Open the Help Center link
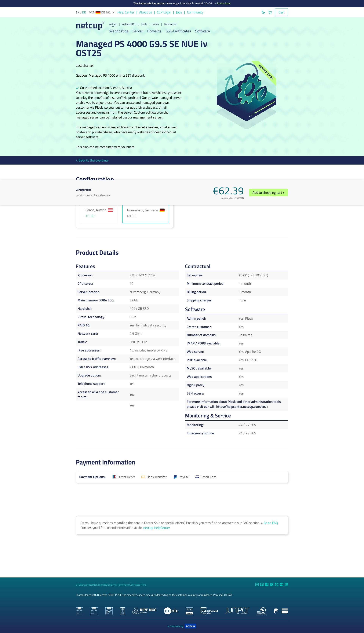This screenshot has height=633, width=364. coord(126,12)
